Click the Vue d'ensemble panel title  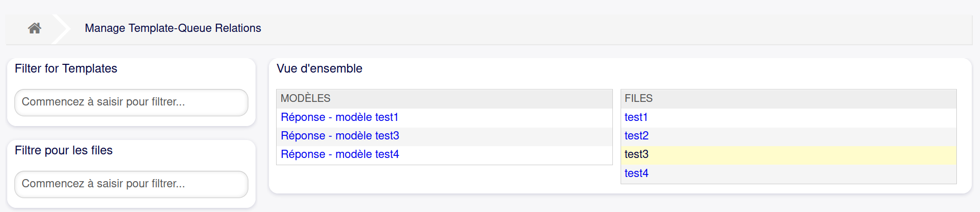click(319, 68)
